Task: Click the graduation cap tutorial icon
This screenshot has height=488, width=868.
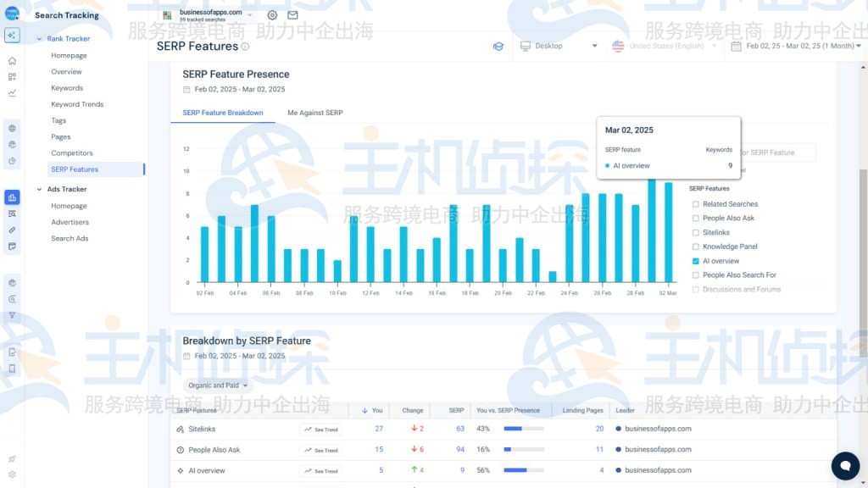Action: [x=499, y=47]
